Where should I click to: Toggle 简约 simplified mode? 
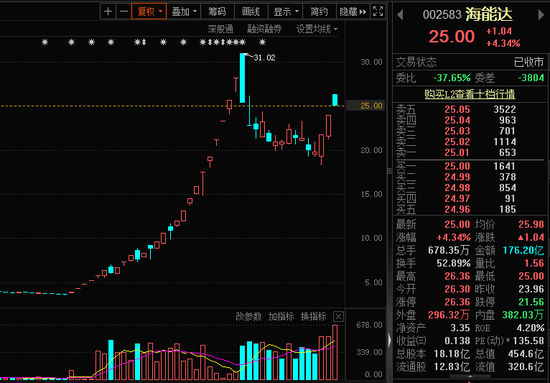click(x=319, y=12)
